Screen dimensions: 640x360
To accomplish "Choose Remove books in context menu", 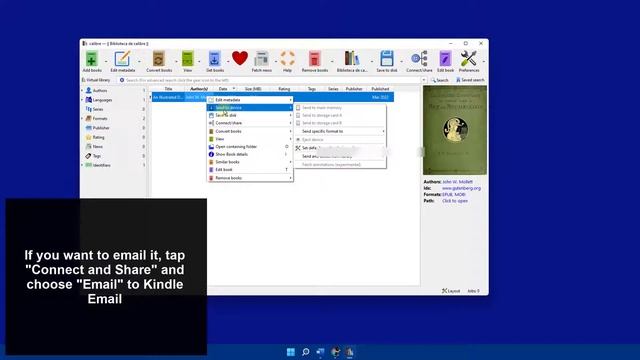I will (250, 178).
